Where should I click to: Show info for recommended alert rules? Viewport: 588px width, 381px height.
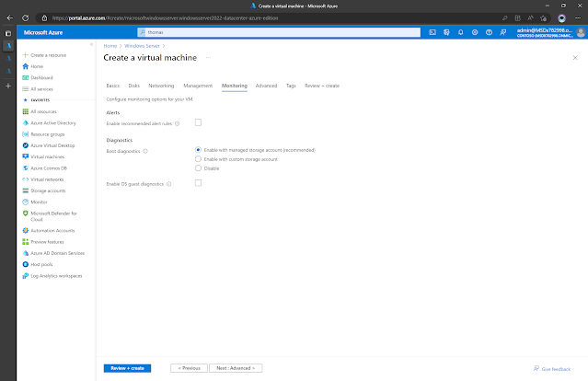(178, 123)
